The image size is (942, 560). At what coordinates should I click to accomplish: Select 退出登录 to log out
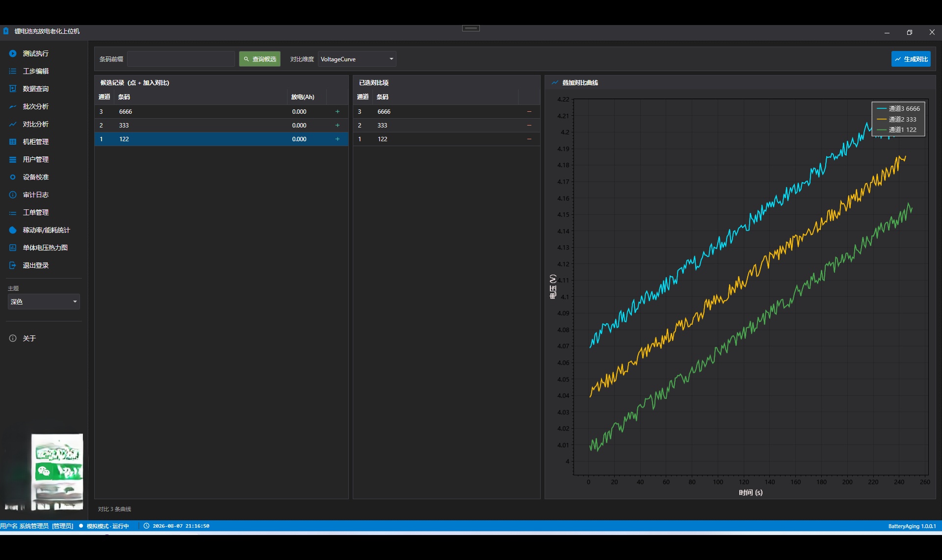coord(35,265)
